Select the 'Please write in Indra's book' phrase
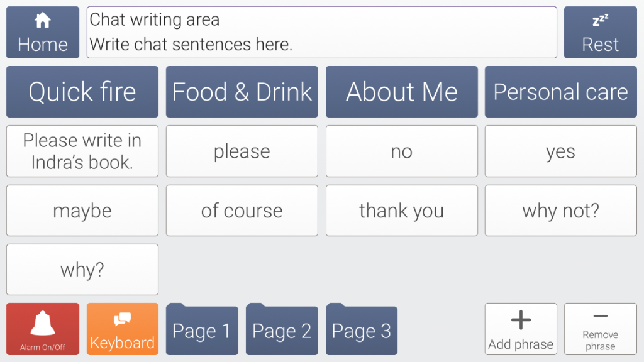The height and width of the screenshot is (362, 644). 82,151
